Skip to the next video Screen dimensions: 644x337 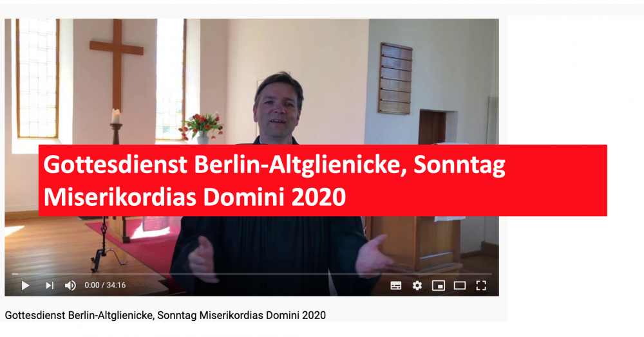point(50,286)
